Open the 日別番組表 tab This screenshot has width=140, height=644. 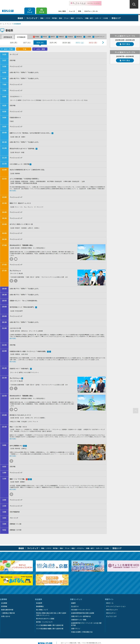(x=21, y=37)
